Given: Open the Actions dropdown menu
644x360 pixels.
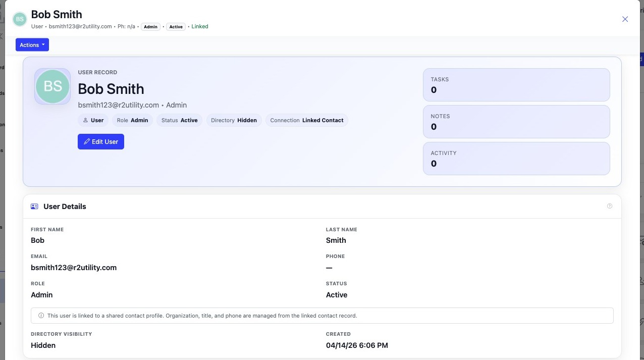Looking at the screenshot, I should [x=32, y=45].
